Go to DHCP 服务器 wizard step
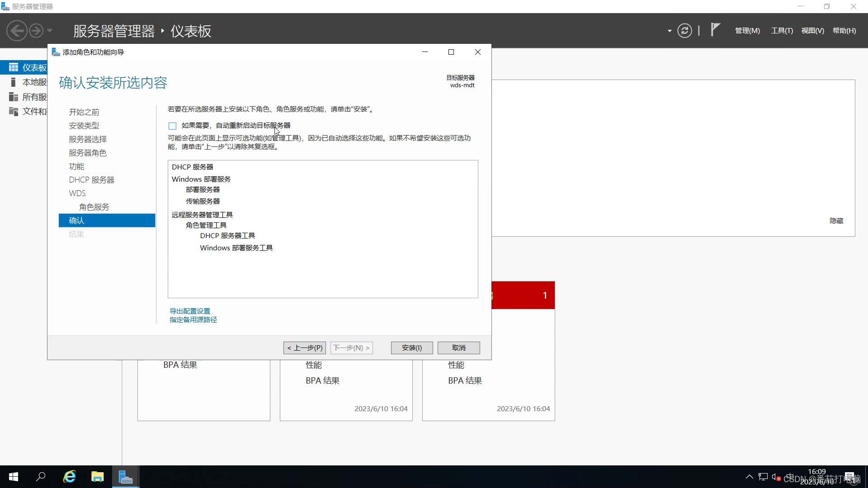 tap(91, 180)
